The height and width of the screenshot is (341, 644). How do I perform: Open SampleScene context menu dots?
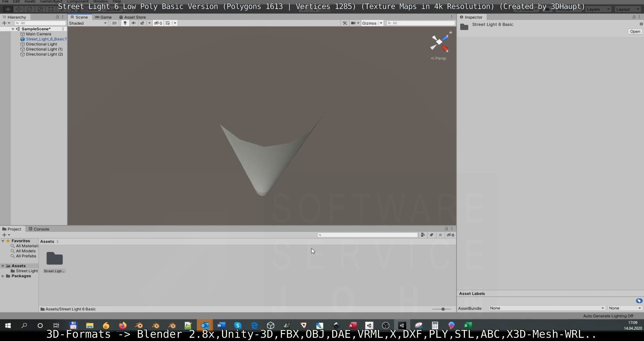(63, 29)
